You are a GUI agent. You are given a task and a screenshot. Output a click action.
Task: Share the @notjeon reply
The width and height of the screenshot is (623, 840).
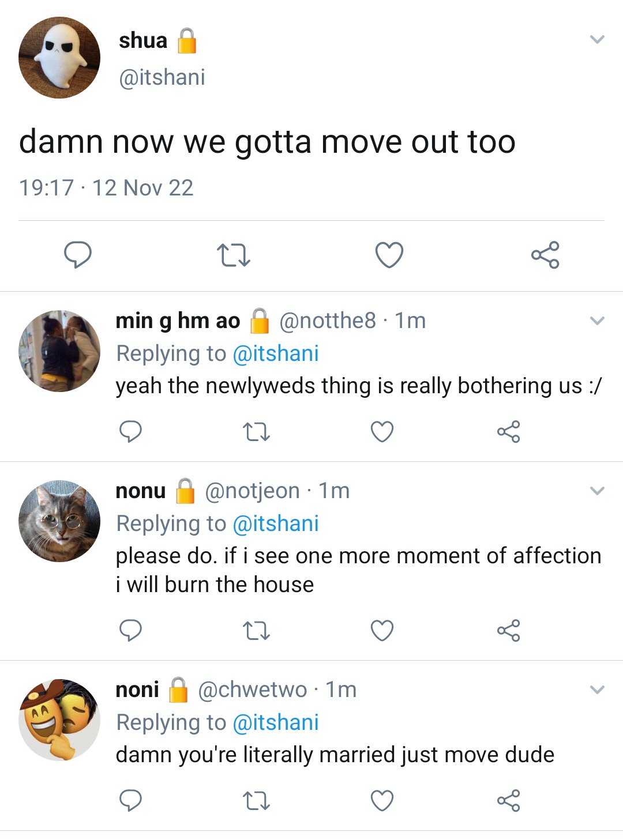tap(508, 630)
